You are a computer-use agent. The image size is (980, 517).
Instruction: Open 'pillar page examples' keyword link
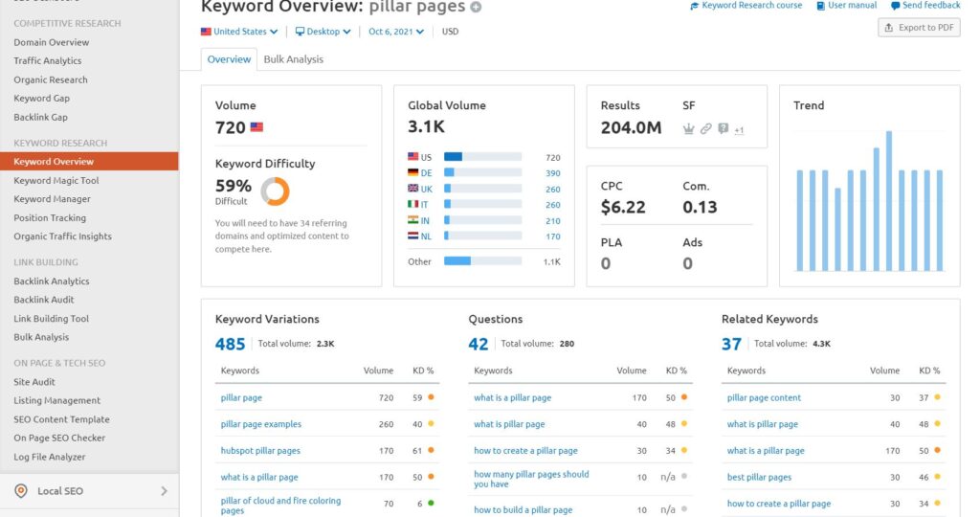(x=260, y=424)
